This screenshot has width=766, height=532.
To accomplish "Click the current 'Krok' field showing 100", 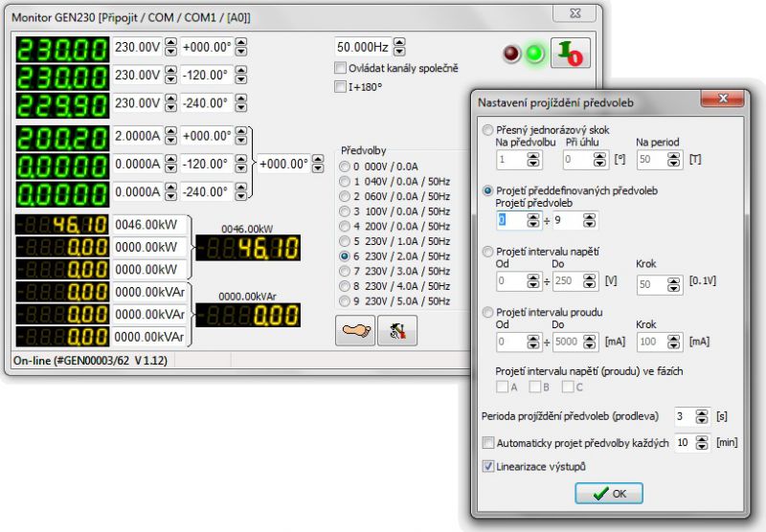I will [x=652, y=342].
